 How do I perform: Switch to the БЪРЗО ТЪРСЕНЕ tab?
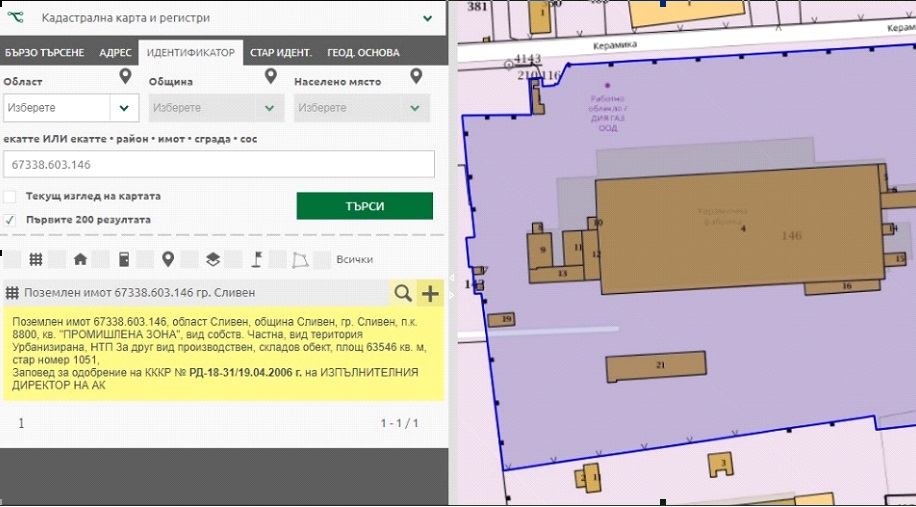[44, 53]
